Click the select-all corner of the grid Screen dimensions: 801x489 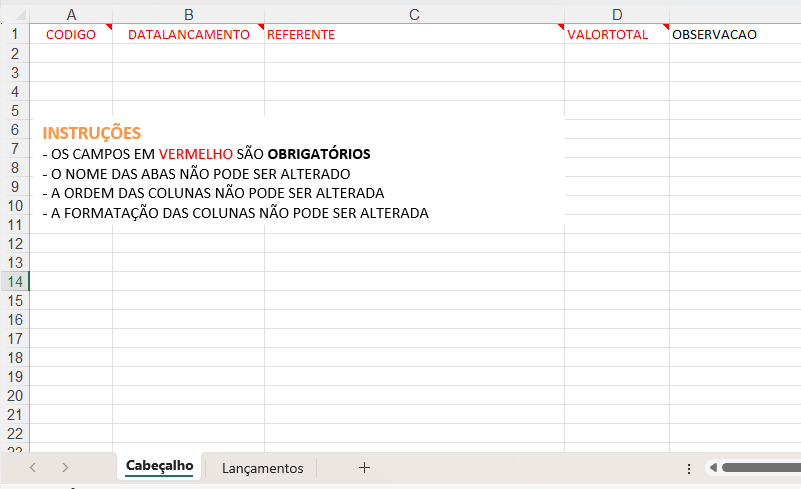tap(15, 14)
